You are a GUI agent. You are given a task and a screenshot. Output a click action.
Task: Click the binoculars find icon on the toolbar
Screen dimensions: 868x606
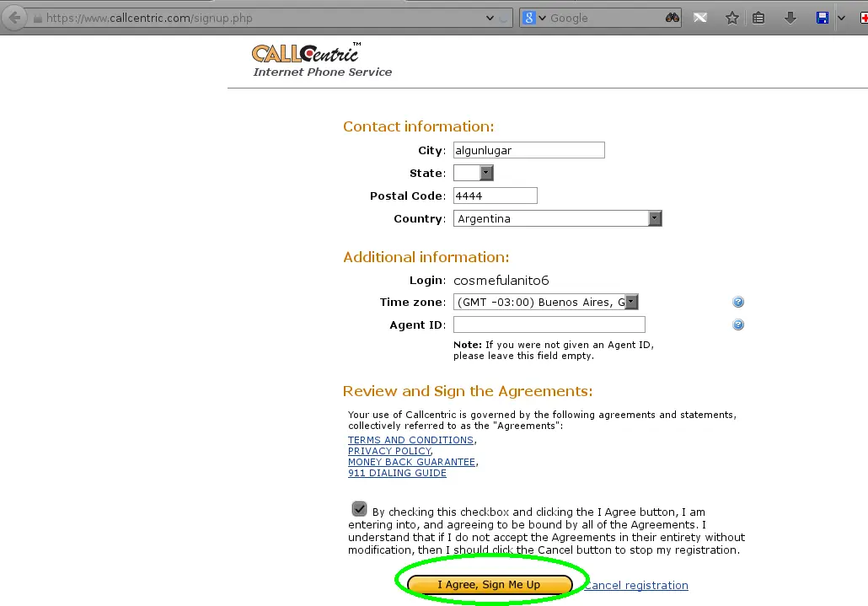click(672, 17)
